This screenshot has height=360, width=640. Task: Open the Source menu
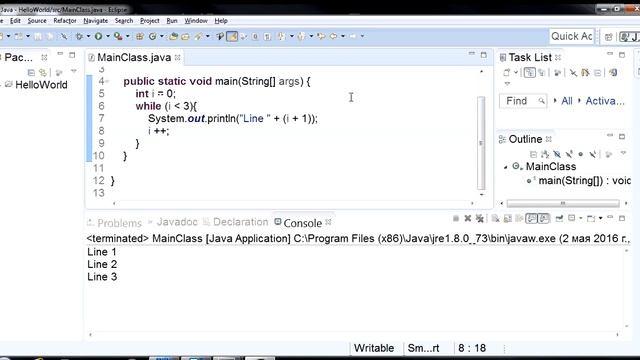pyautogui.click(x=37, y=21)
